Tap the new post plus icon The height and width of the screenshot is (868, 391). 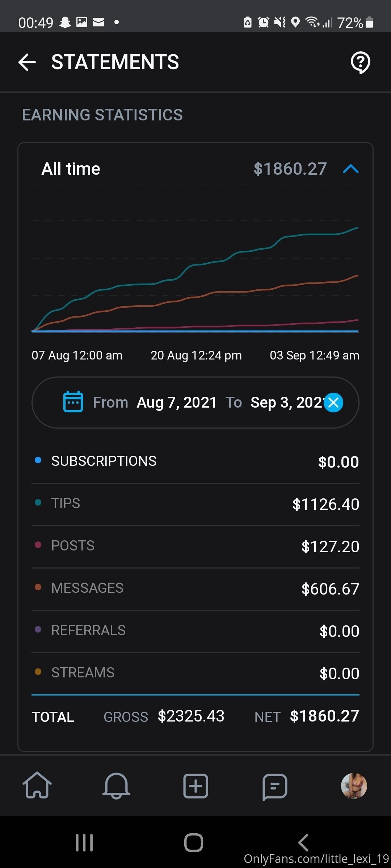click(x=195, y=786)
